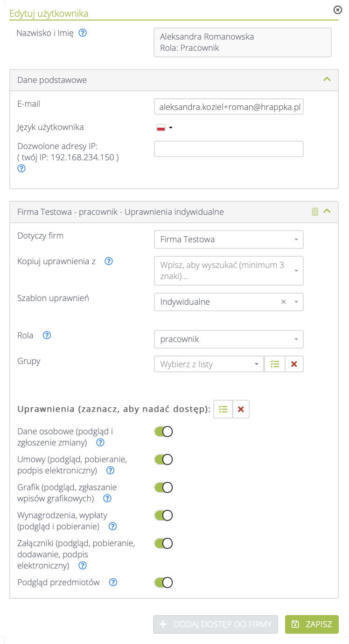The image size is (349, 644).
Task: Click red X to clear Grupy selection
Action: click(294, 364)
